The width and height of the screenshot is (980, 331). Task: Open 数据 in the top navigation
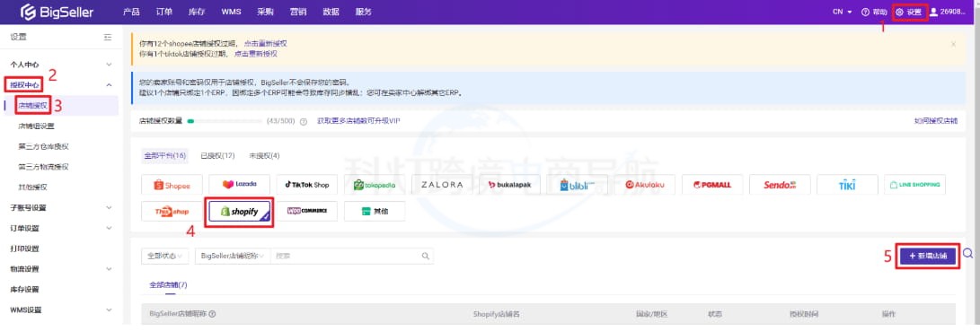(x=331, y=12)
